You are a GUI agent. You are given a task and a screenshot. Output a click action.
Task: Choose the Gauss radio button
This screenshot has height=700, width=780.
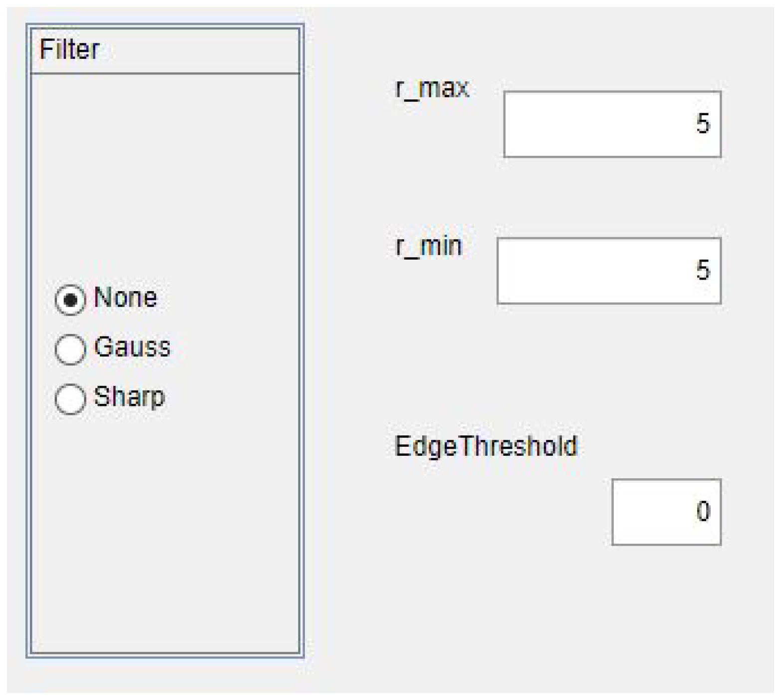pos(70,349)
